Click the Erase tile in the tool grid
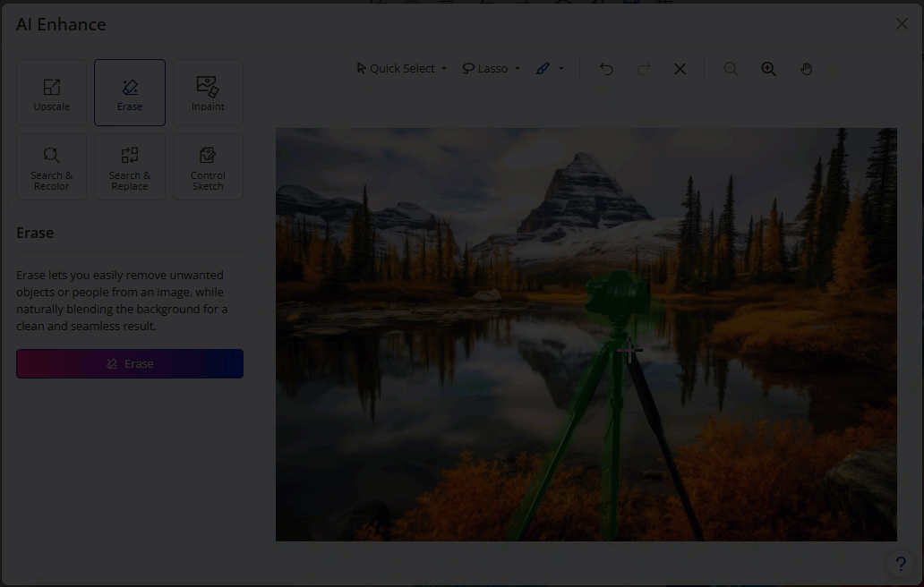The height and width of the screenshot is (587, 924). 130,92
